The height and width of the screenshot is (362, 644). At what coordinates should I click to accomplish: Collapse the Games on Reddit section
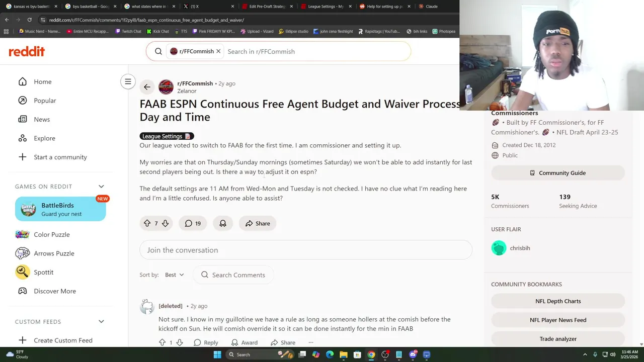point(101,187)
